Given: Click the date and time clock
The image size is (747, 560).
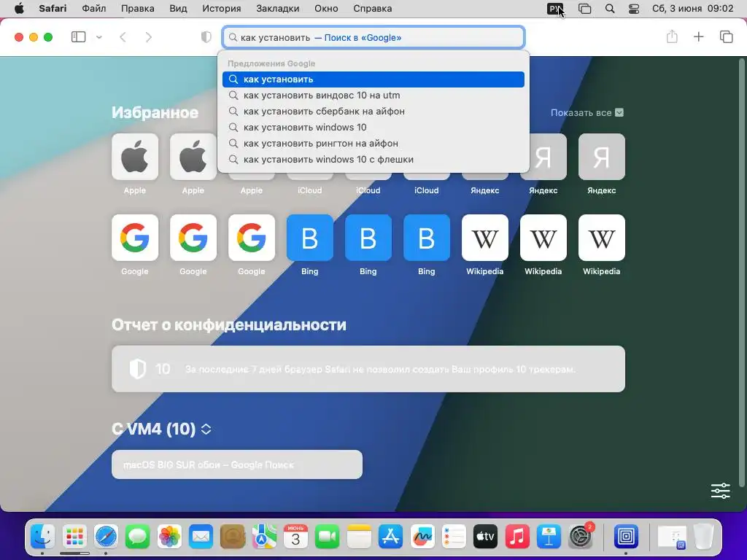Looking at the screenshot, I should [693, 9].
